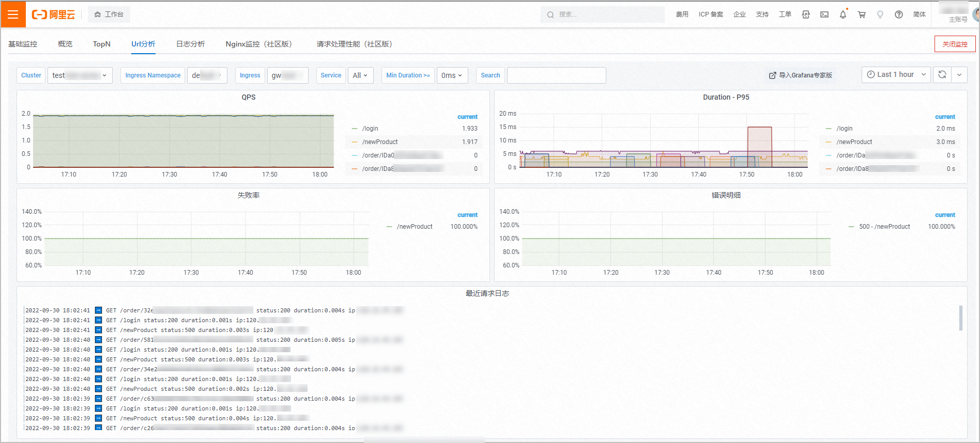Click the QPS panel title

249,97
